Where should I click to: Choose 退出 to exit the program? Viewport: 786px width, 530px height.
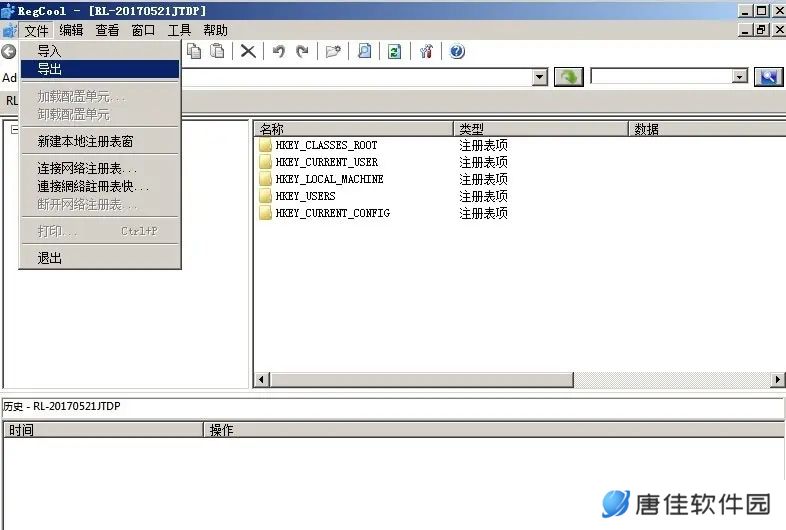pos(100,258)
